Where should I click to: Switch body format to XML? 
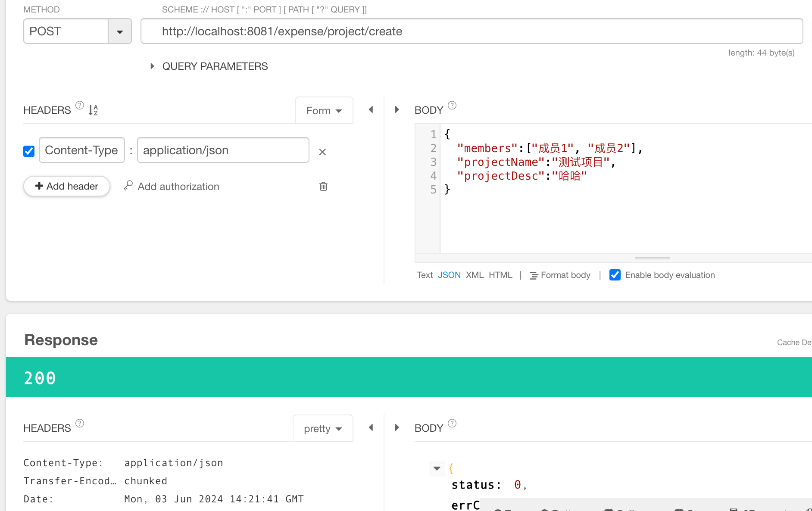click(475, 275)
